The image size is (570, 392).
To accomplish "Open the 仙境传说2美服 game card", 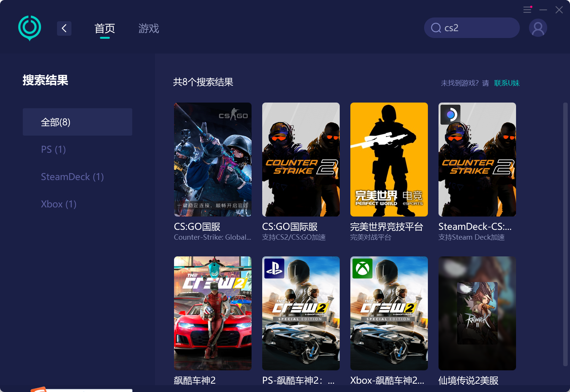I will [x=477, y=313].
